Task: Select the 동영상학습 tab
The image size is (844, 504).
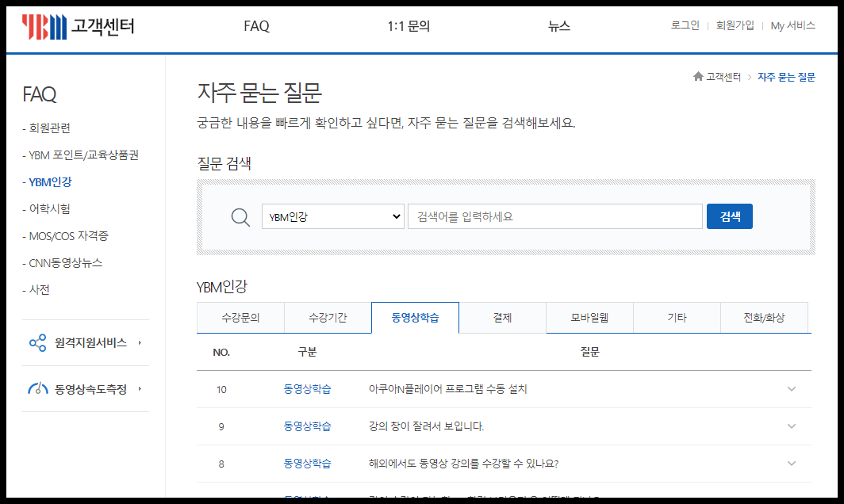Action: [415, 318]
